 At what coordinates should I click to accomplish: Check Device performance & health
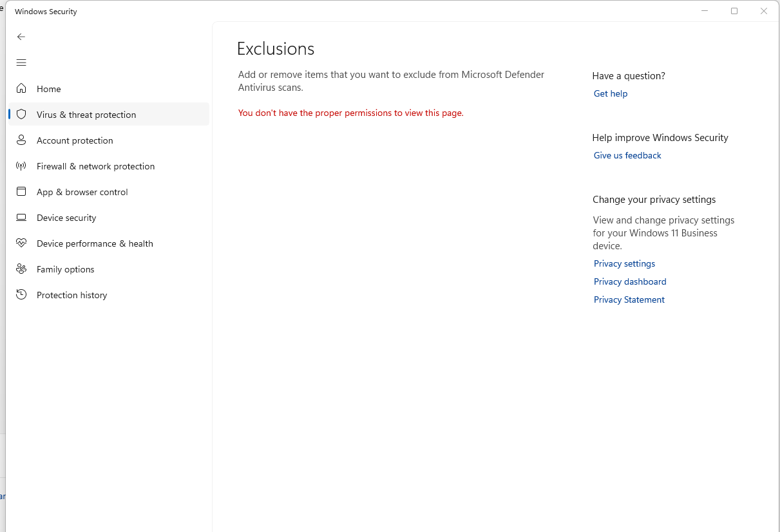[x=95, y=243]
